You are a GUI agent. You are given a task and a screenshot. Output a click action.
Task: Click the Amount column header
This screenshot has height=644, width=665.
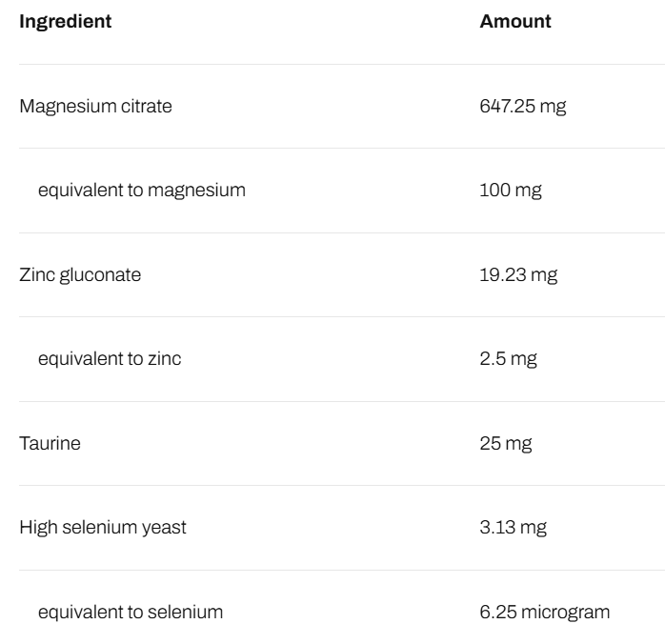click(x=515, y=22)
